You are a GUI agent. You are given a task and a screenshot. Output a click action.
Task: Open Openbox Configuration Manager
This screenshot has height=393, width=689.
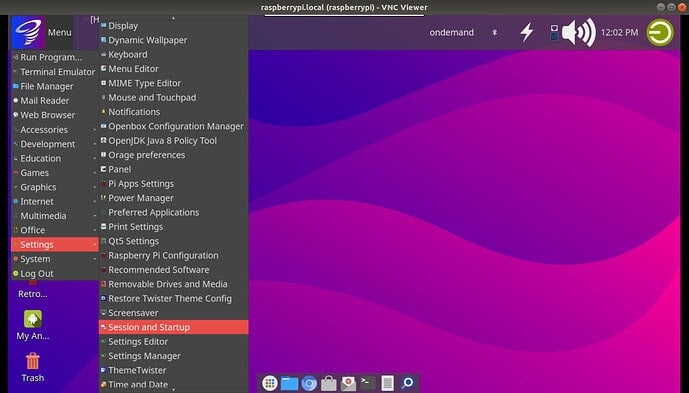[x=174, y=126]
